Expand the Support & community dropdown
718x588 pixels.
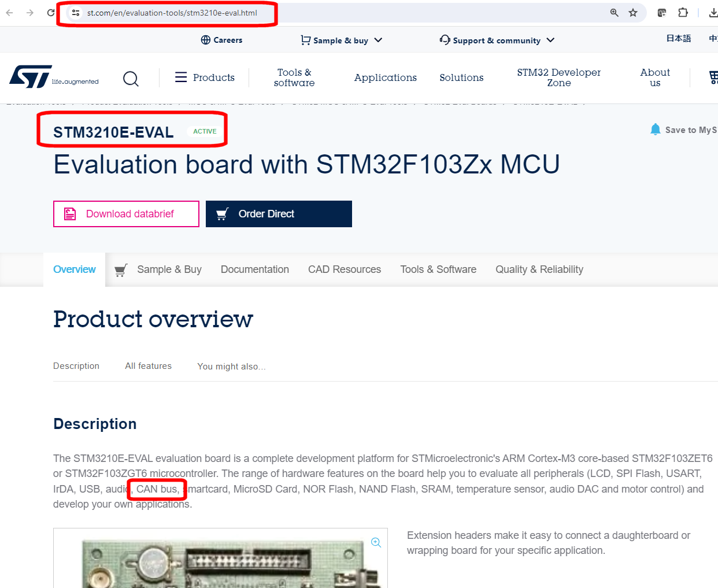[550, 40]
